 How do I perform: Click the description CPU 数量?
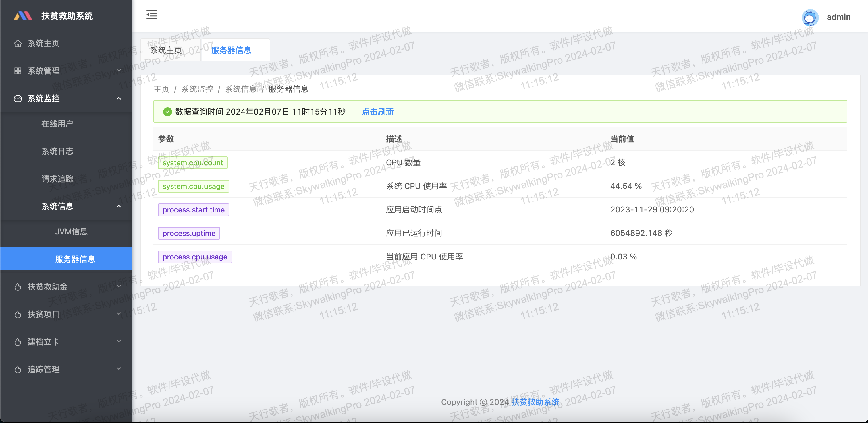(403, 163)
